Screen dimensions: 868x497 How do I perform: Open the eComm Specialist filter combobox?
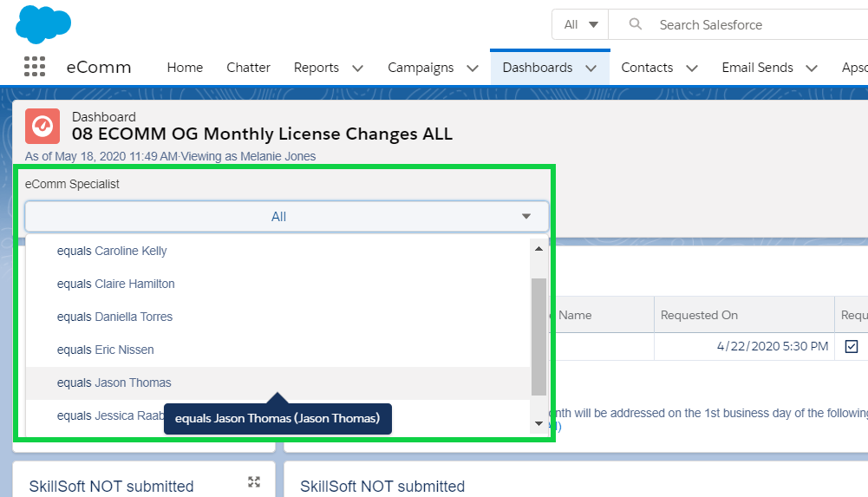(x=287, y=216)
